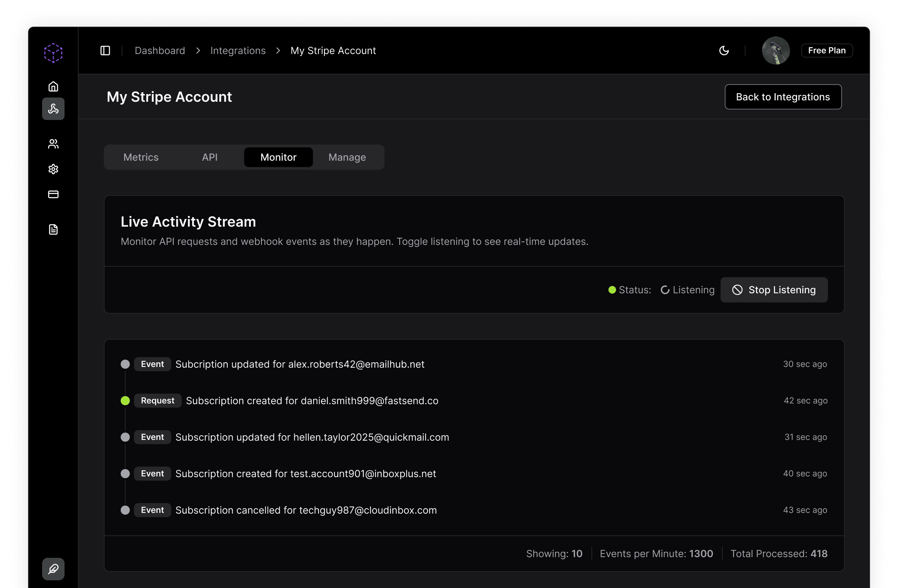The image size is (903, 588).
Task: Toggle the sidebar panel icon
Action: pyautogui.click(x=105, y=51)
